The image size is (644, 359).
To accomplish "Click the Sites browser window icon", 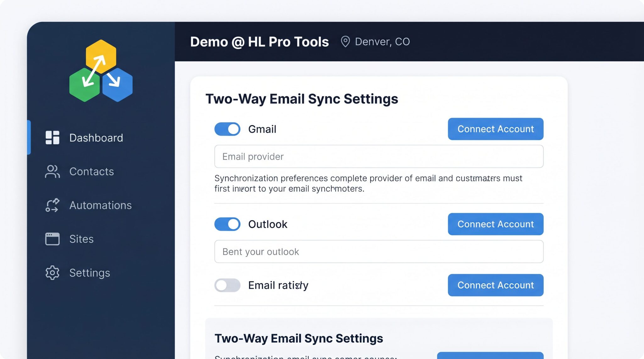I will pos(52,239).
